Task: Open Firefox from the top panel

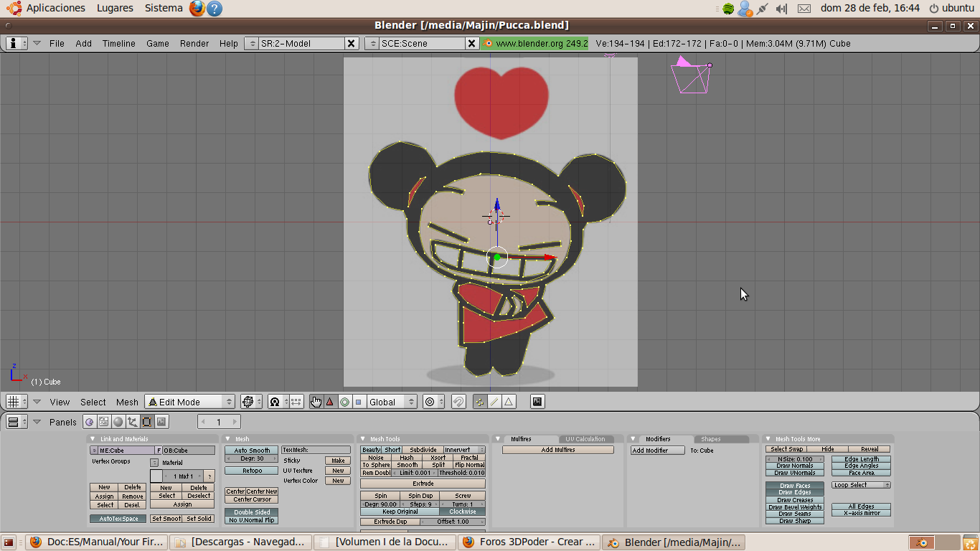Action: click(197, 8)
